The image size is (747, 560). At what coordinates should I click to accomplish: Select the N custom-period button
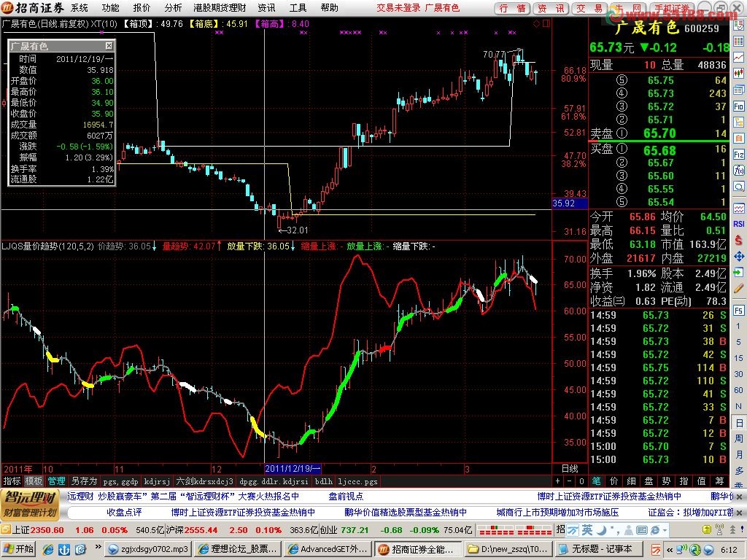click(739, 406)
